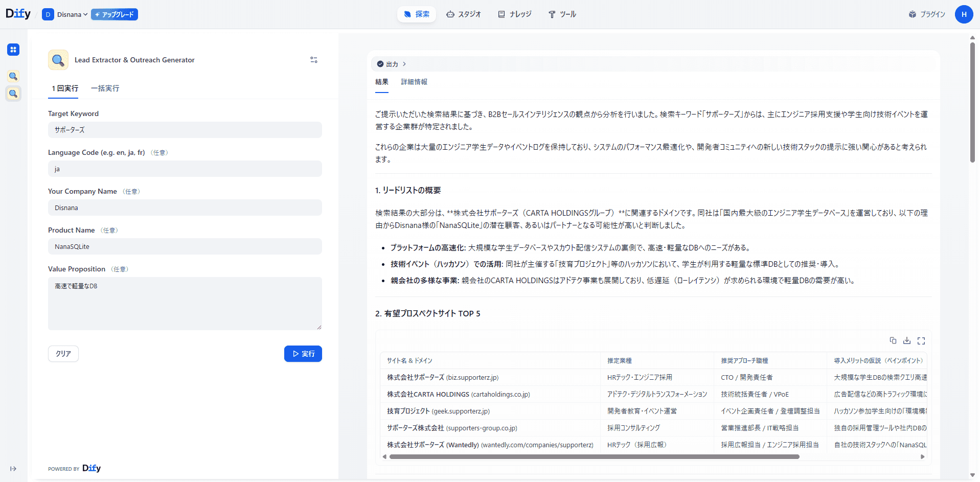Select the second magnifier app in sidebar
Screen dimensions: 980x482
[13, 94]
